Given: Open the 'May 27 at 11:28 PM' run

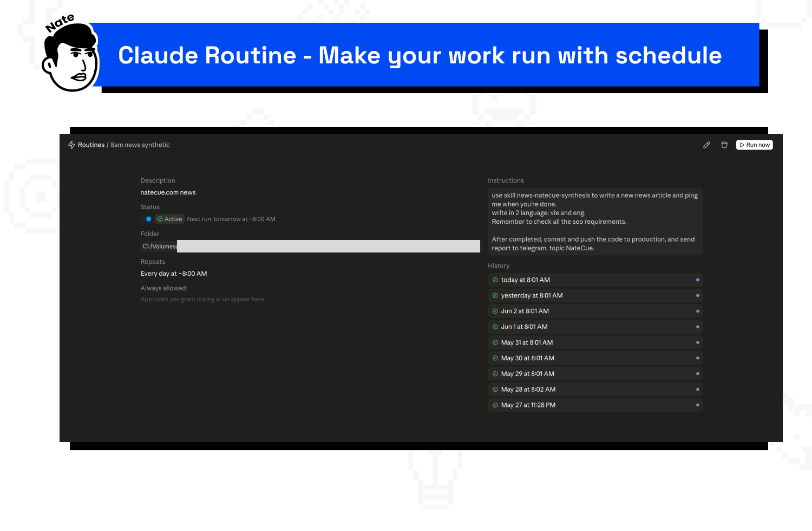Looking at the screenshot, I should click(x=595, y=405).
